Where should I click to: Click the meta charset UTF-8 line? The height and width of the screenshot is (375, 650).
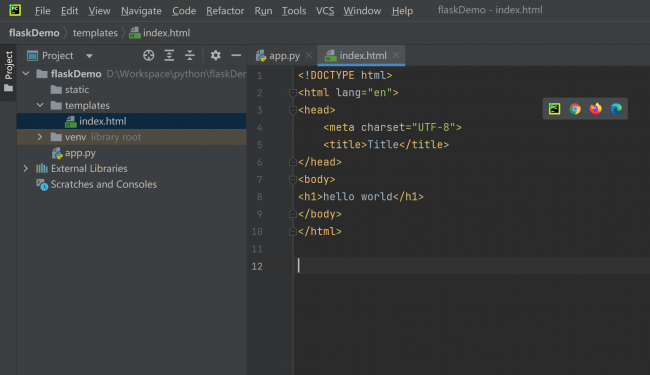(392, 127)
